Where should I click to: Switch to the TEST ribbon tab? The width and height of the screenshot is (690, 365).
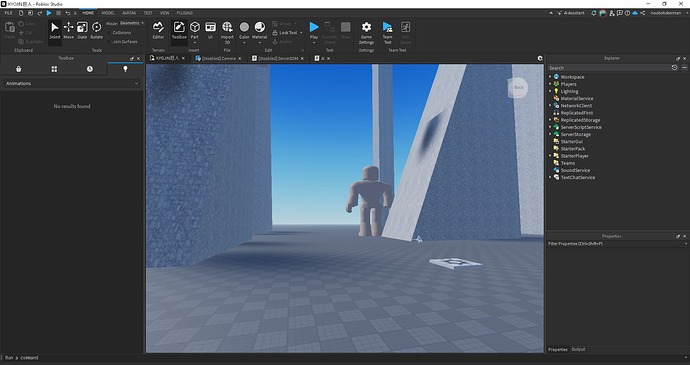coord(148,13)
